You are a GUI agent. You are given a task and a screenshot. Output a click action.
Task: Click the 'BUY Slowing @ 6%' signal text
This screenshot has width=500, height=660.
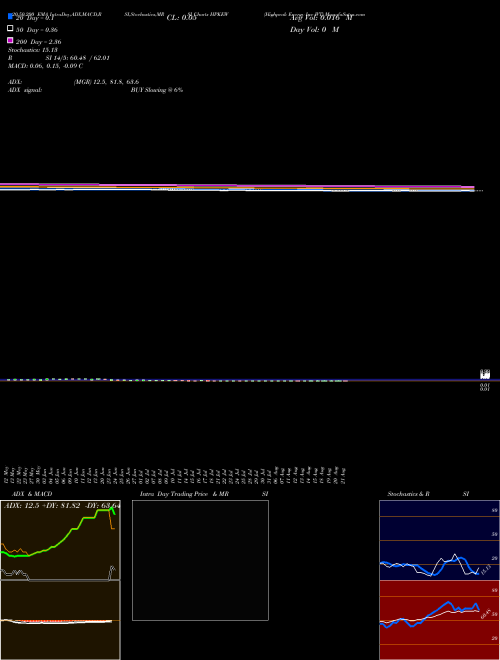click(x=157, y=90)
